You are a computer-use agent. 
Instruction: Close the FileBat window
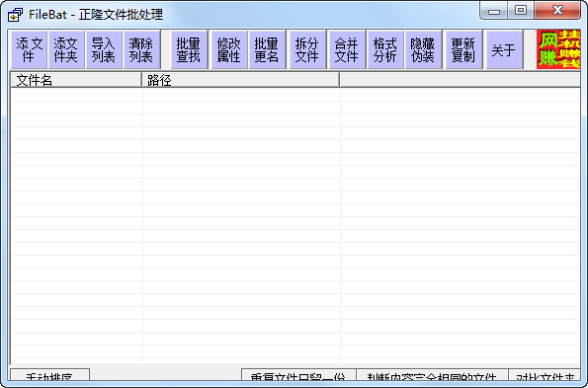click(557, 11)
